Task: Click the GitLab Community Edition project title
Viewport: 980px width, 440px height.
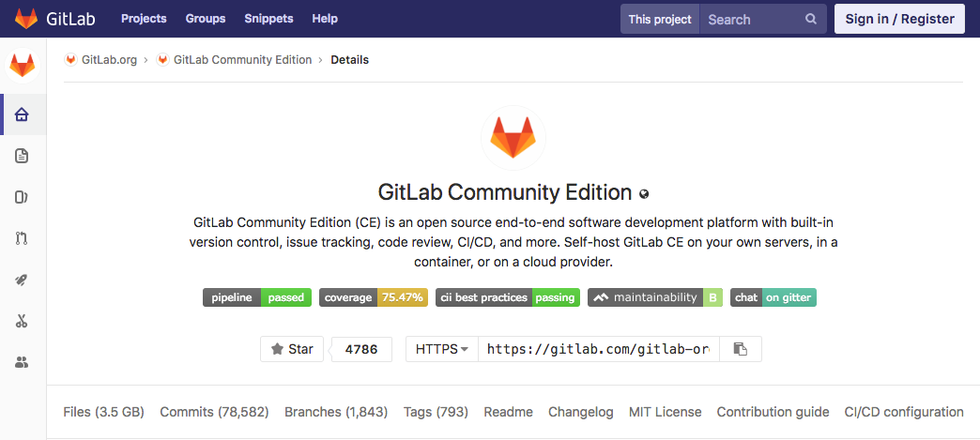Action: (x=505, y=192)
